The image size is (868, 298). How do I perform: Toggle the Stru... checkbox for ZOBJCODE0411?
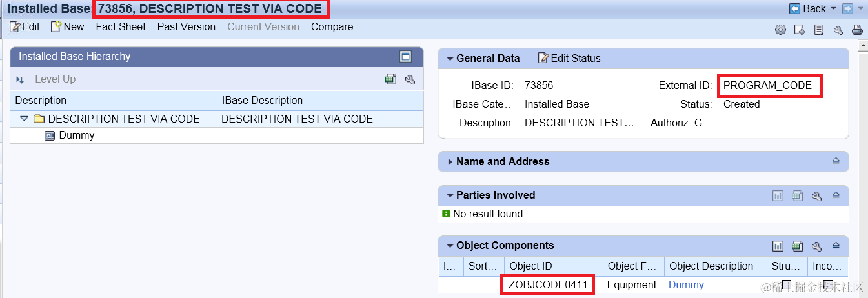[787, 284]
